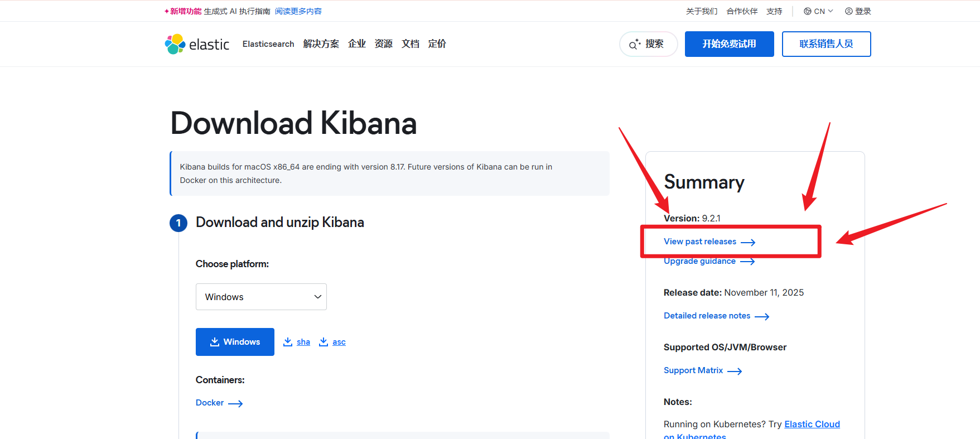The height and width of the screenshot is (439, 980).
Task: Click the asc download icon
Action: 324,342
